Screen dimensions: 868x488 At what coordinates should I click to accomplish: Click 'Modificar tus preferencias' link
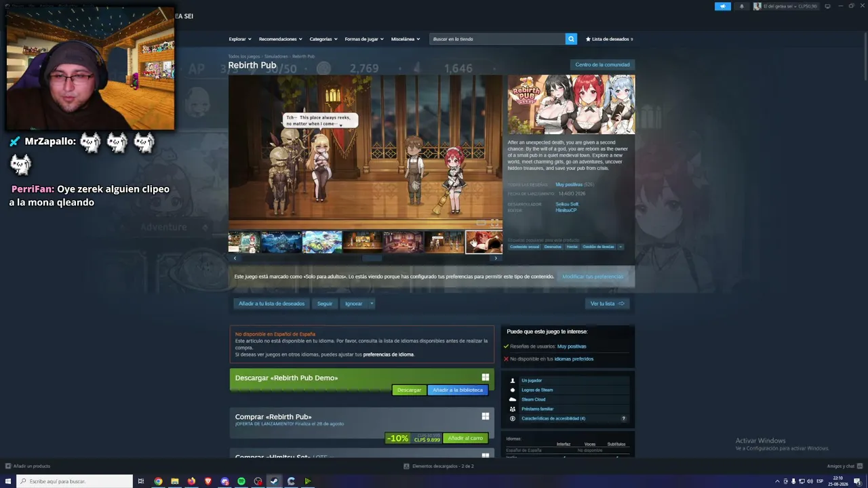(x=593, y=277)
